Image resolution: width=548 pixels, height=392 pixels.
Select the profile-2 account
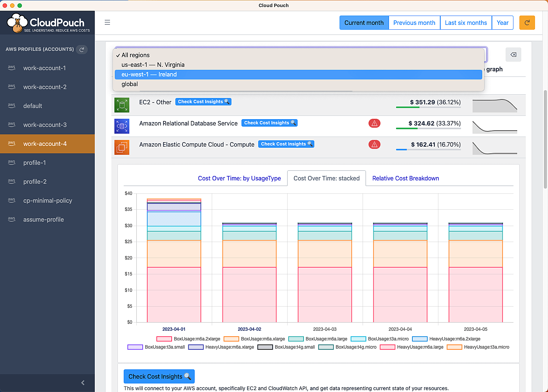point(47,182)
